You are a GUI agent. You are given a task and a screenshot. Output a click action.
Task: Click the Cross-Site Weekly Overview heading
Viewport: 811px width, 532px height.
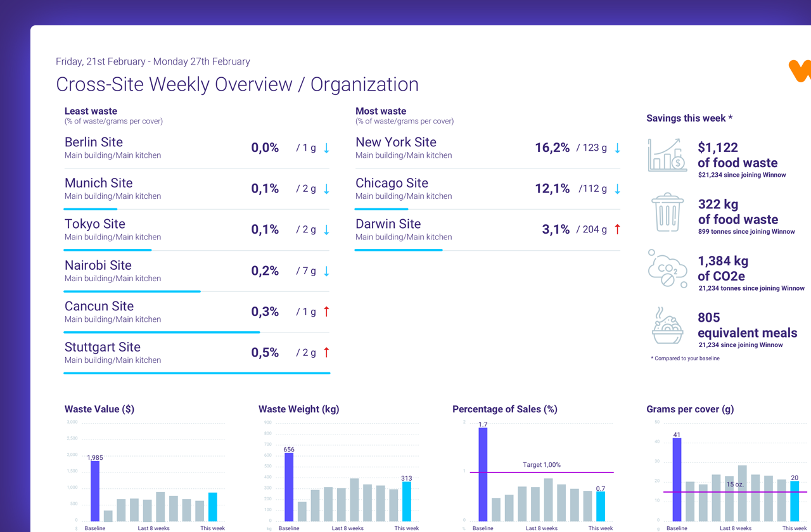(x=237, y=84)
